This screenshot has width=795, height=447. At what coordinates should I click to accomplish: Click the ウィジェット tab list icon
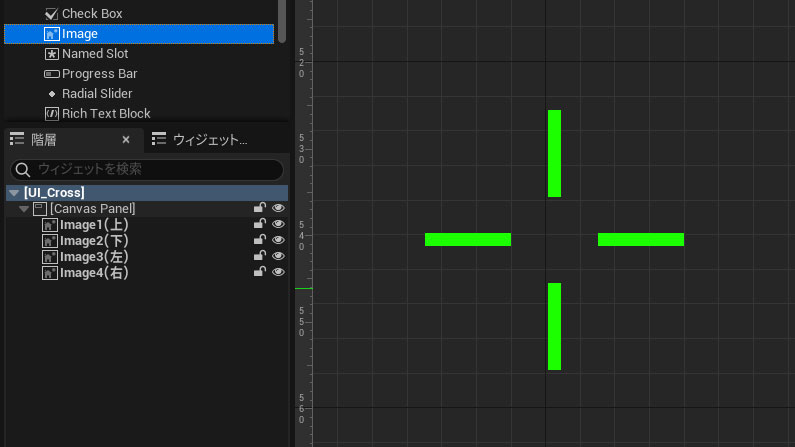click(159, 139)
